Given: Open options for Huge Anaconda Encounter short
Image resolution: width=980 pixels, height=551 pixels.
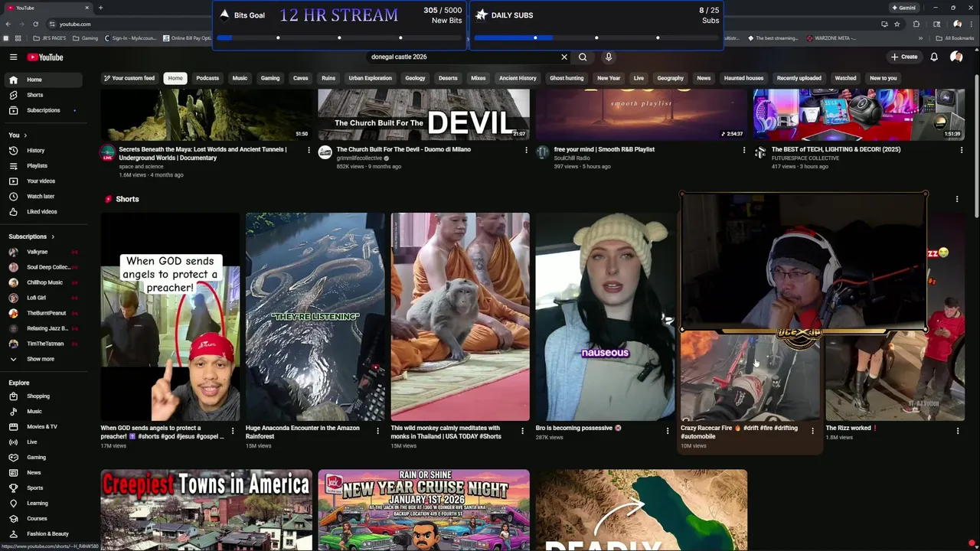Looking at the screenshot, I should pos(377,431).
